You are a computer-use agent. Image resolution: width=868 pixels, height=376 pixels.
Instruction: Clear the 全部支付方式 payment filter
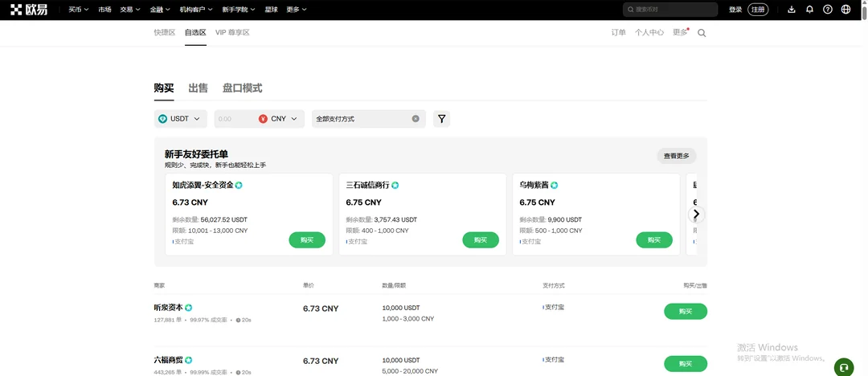pyautogui.click(x=416, y=118)
